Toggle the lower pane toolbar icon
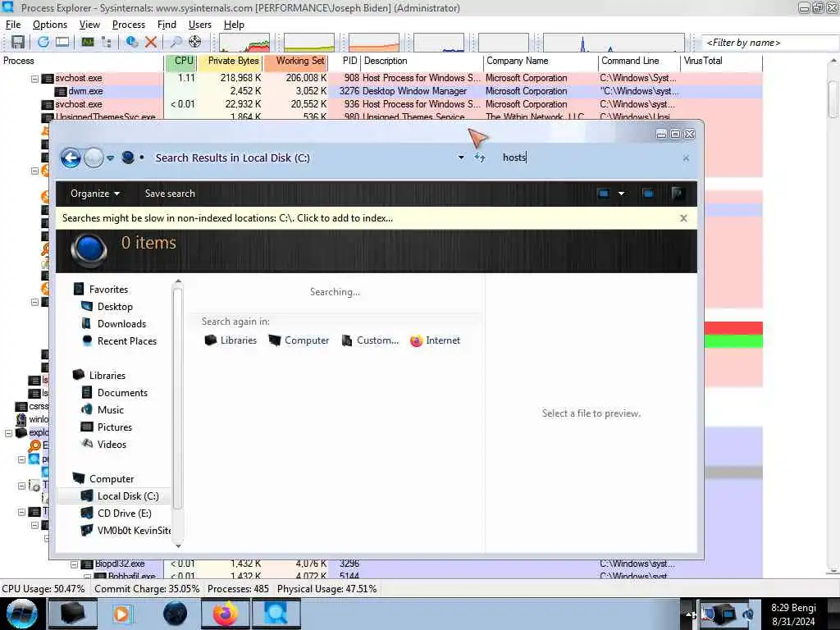This screenshot has width=840, height=630. pyautogui.click(x=62, y=42)
